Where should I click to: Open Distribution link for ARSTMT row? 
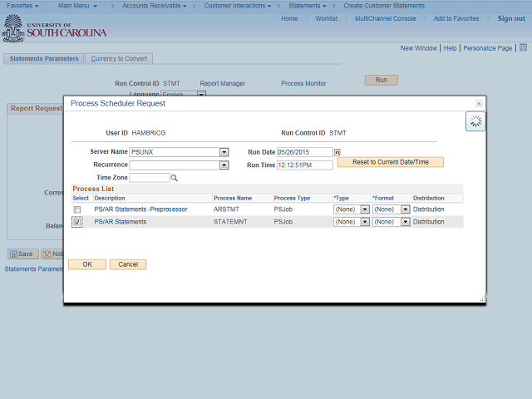point(429,209)
